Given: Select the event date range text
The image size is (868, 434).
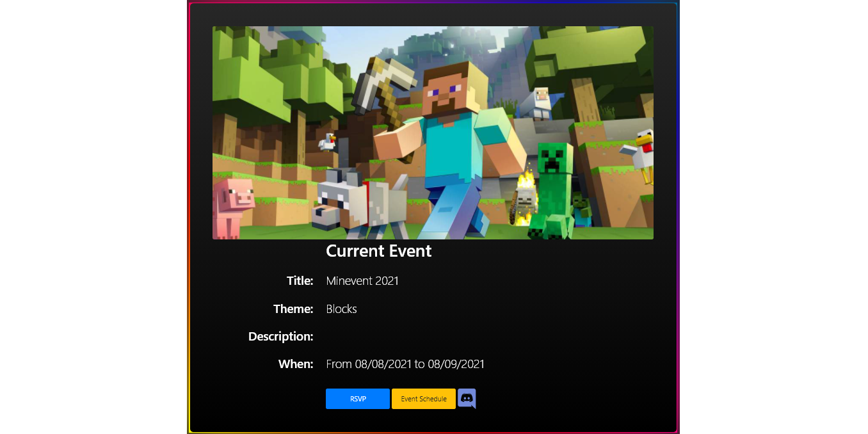Looking at the screenshot, I should click(405, 364).
